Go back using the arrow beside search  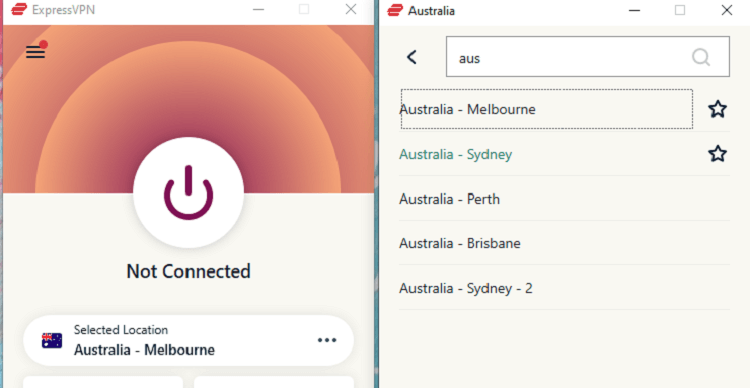(x=412, y=57)
